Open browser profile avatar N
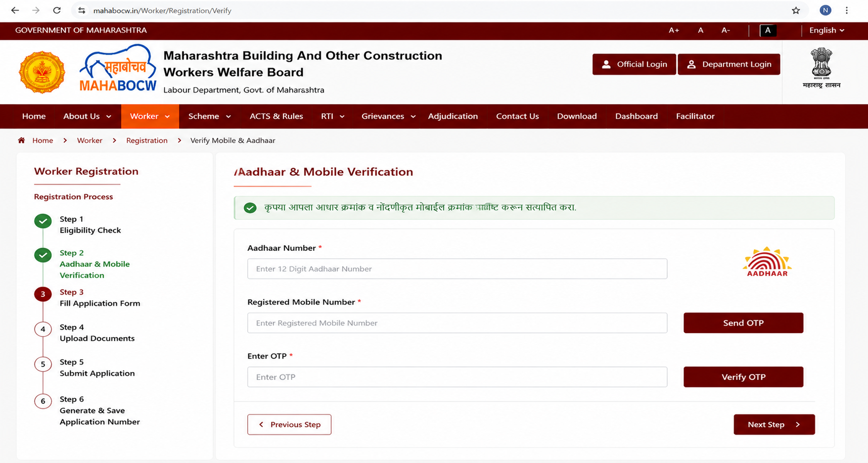Image resolution: width=868 pixels, height=463 pixels. [825, 10]
